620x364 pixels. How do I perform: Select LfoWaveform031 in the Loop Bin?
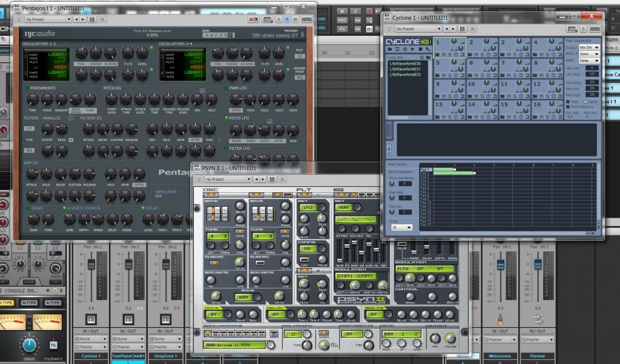click(405, 69)
